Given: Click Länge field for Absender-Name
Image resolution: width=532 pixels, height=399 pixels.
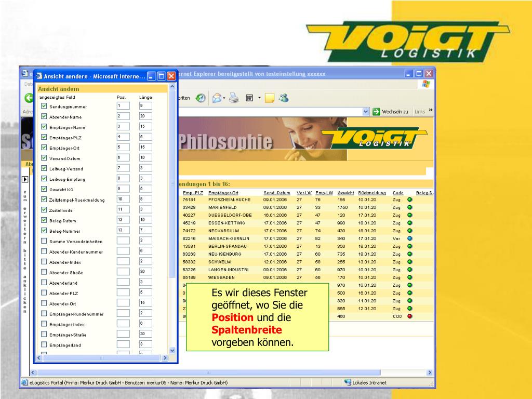Looking at the screenshot, I should click(x=145, y=116).
